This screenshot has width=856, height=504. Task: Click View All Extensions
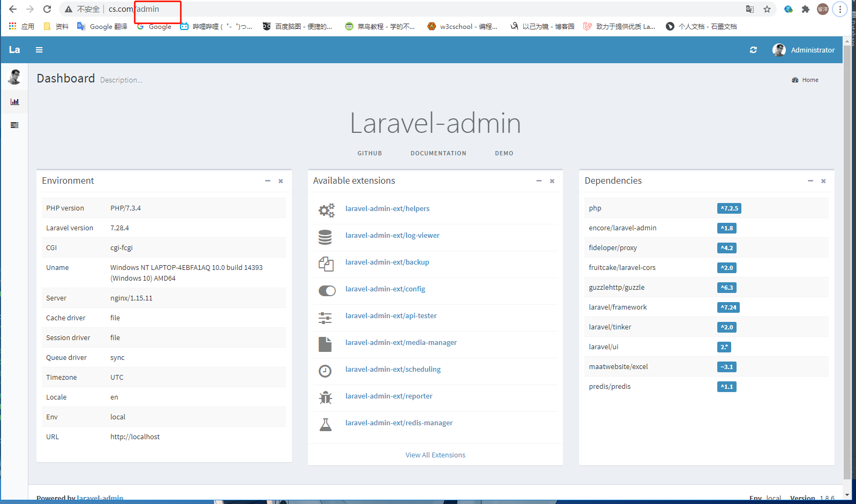click(435, 455)
